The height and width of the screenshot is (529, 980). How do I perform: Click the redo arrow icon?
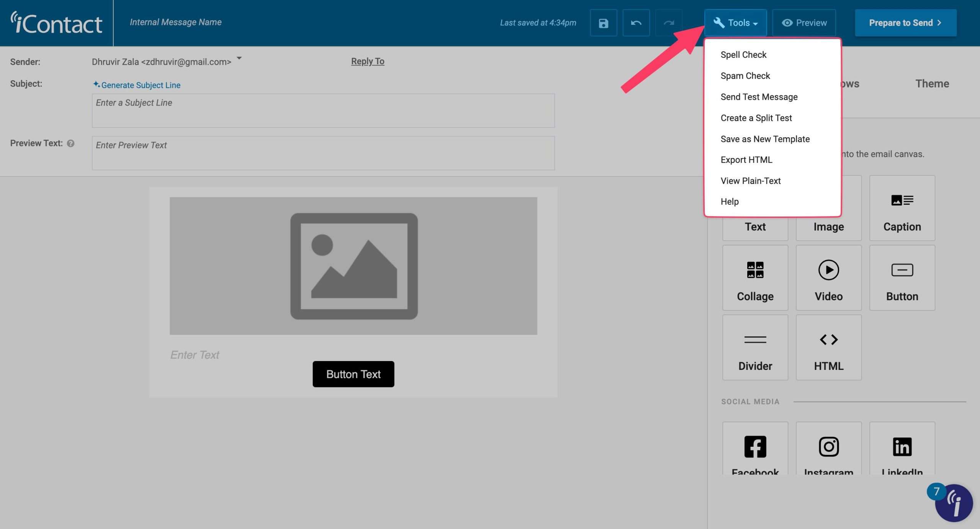pos(668,23)
